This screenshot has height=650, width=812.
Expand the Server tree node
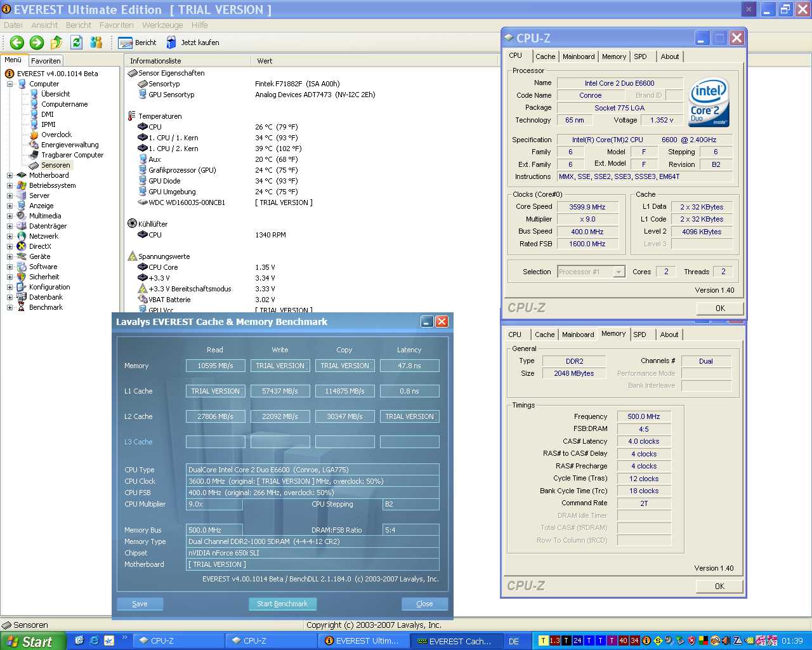10,196
